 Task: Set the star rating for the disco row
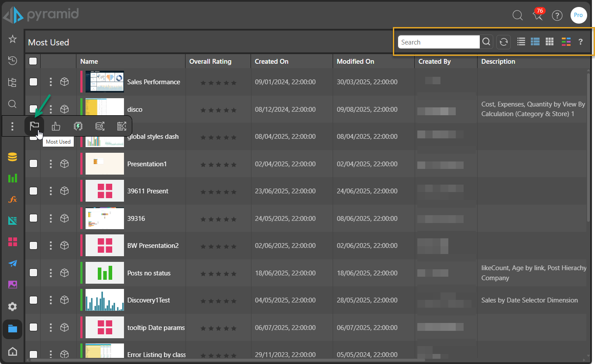(218, 110)
